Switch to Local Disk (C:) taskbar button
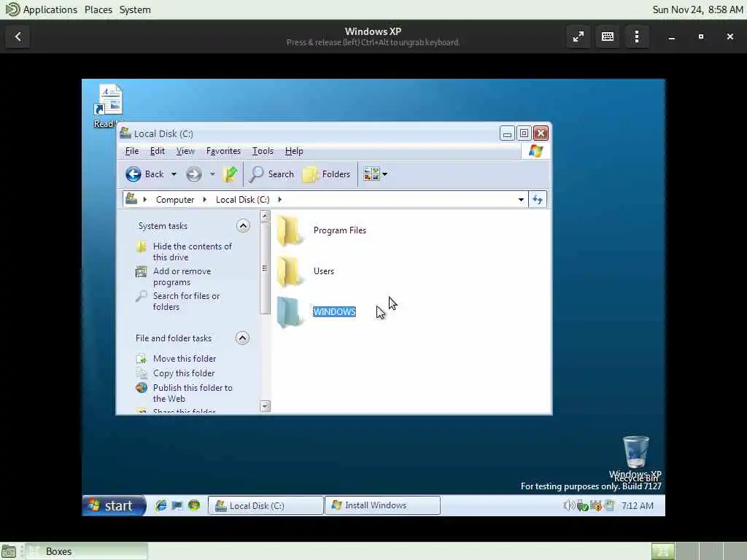747x560 pixels. click(x=266, y=506)
